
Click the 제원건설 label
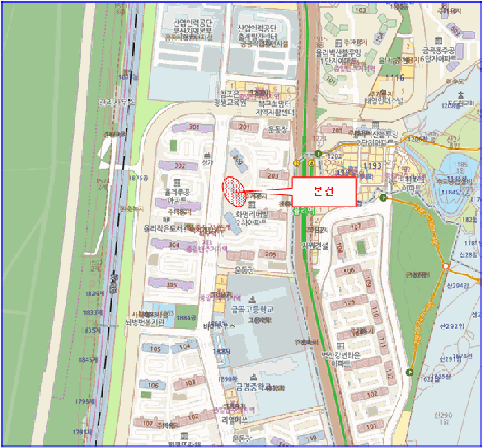click(x=315, y=245)
